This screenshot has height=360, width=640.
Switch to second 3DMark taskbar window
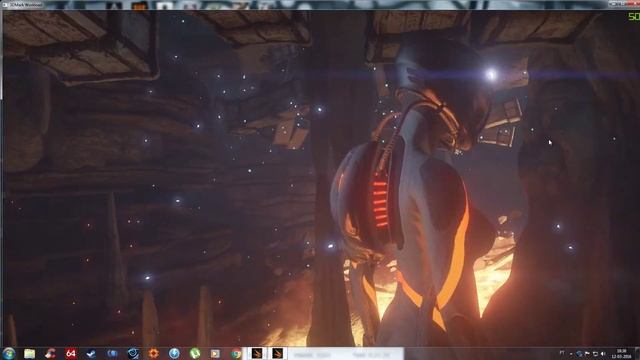278,353
